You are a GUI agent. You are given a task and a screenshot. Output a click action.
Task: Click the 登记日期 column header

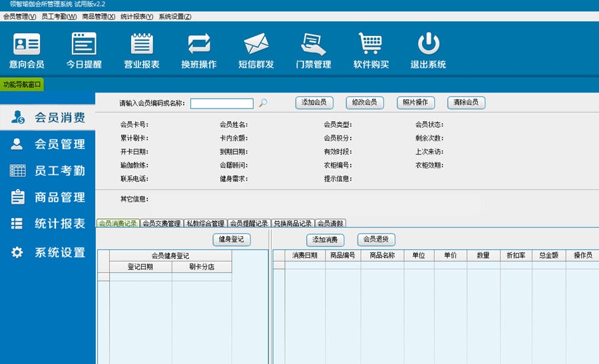(x=140, y=267)
